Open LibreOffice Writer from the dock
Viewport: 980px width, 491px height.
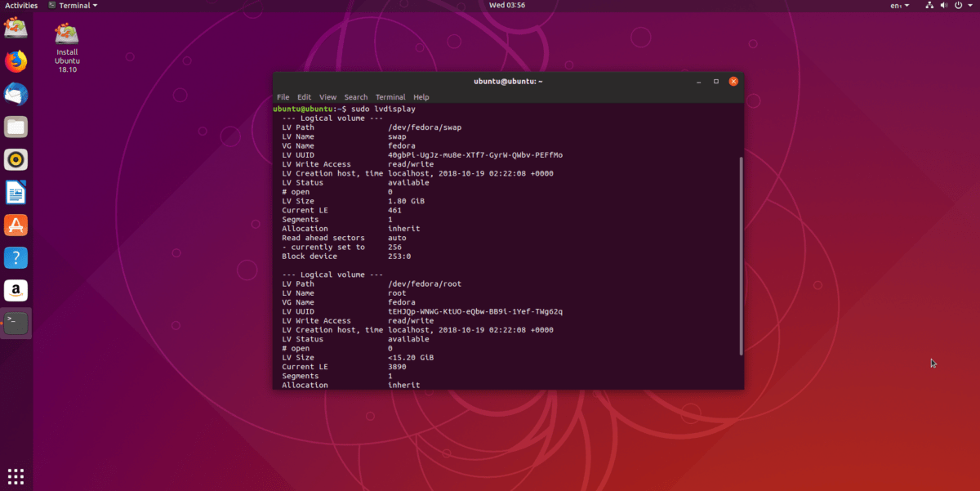click(x=16, y=193)
